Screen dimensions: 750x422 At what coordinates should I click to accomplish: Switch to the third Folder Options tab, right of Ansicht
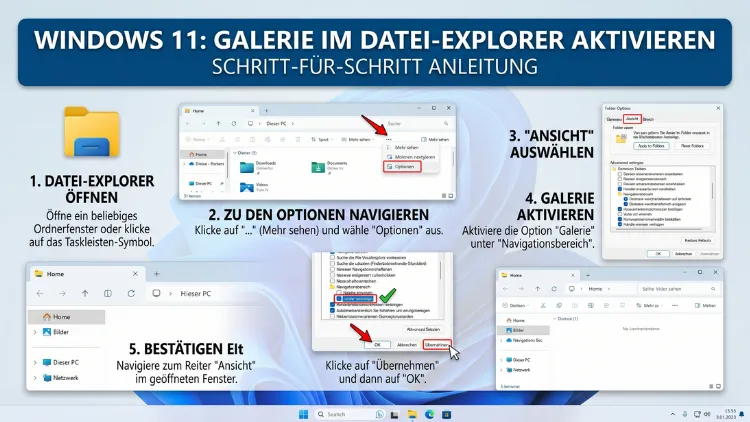[648, 119]
